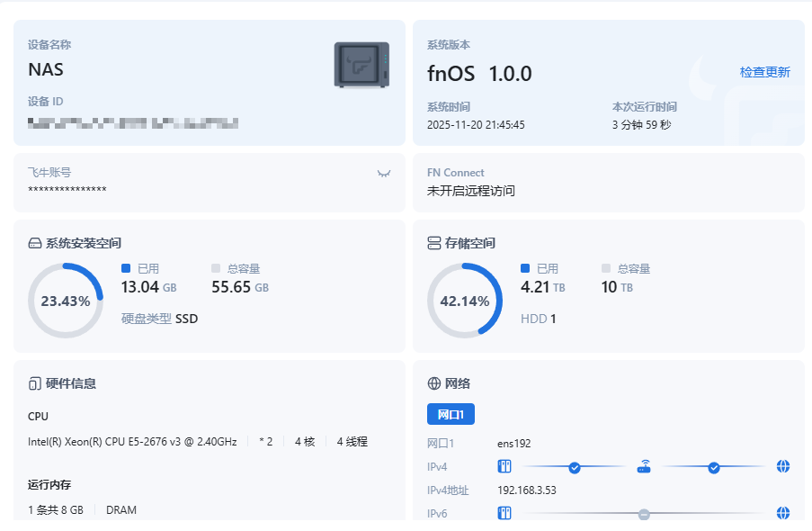
Task: Click the second IPv4 checkmark near globe
Action: [x=714, y=467]
